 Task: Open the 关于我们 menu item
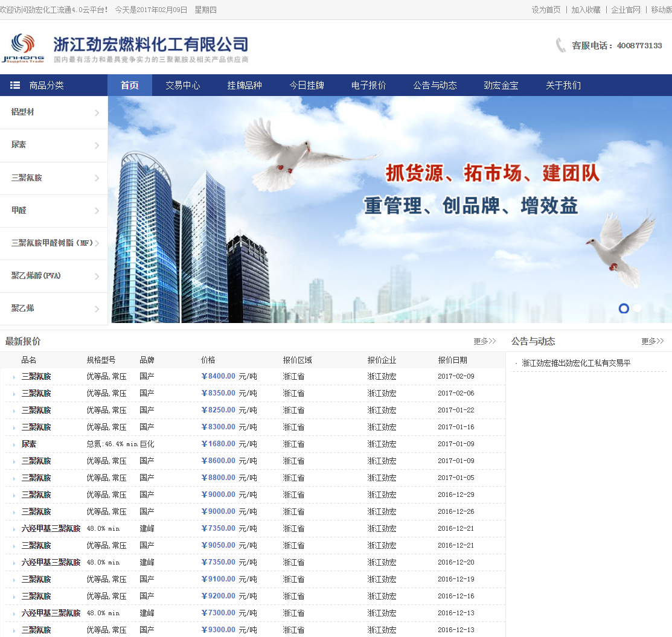pyautogui.click(x=563, y=85)
